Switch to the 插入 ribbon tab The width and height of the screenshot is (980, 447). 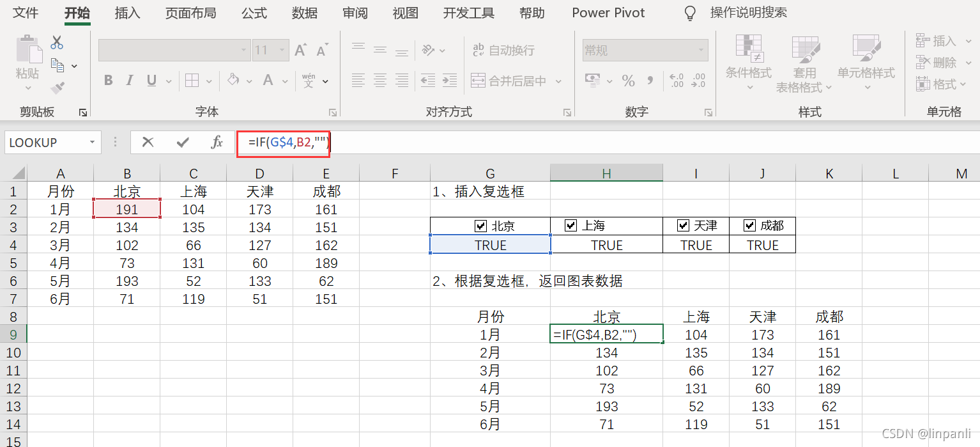[x=126, y=13]
